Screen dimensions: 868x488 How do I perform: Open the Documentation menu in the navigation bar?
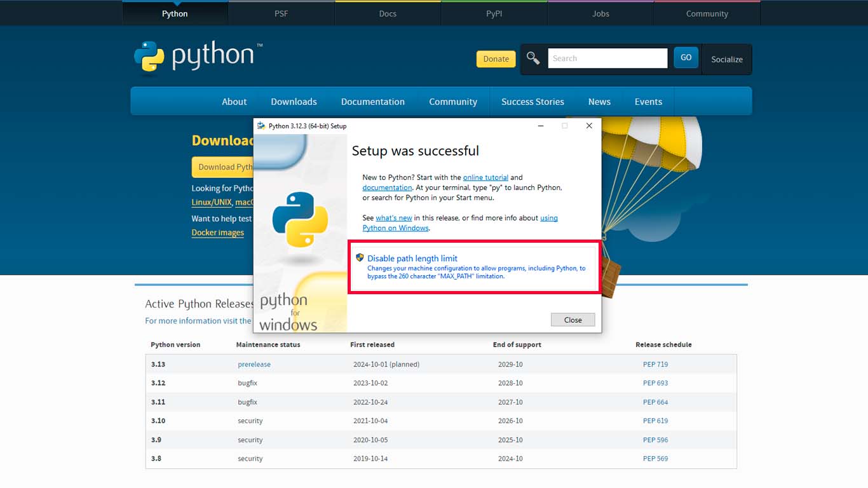coord(373,102)
